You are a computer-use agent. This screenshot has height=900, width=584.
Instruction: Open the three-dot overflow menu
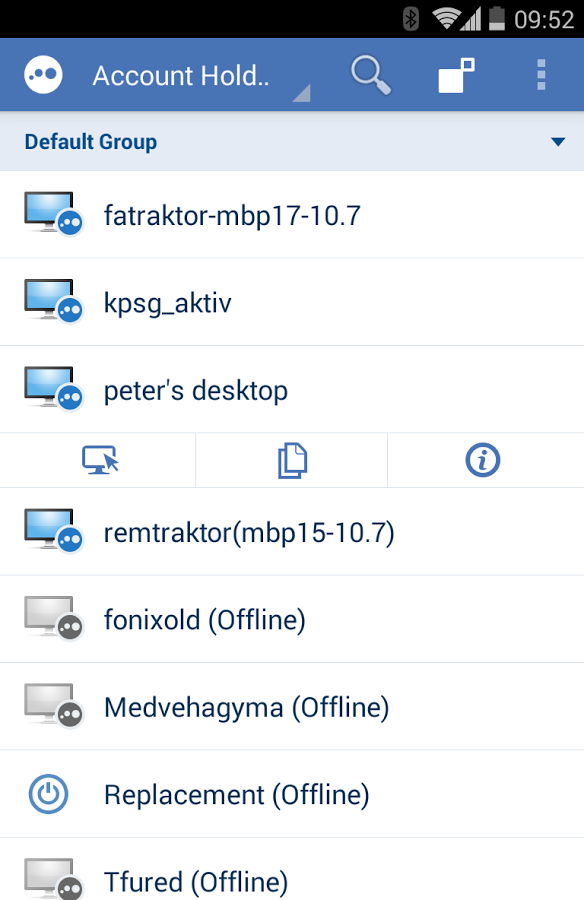point(541,75)
